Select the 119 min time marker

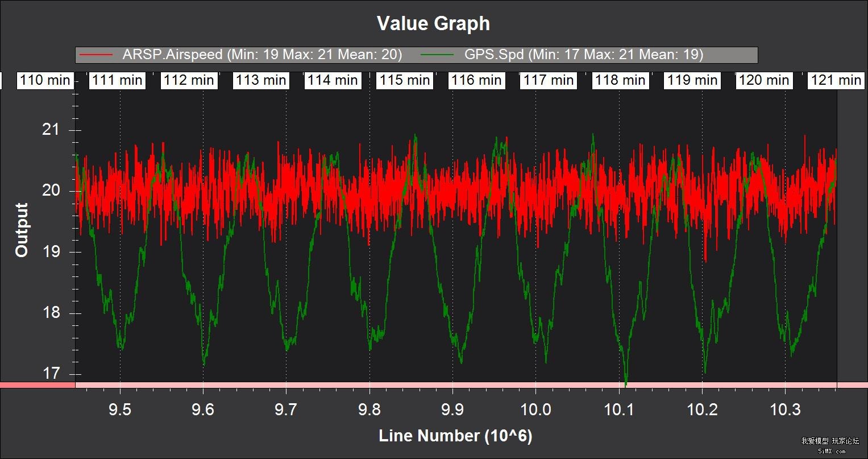[692, 80]
